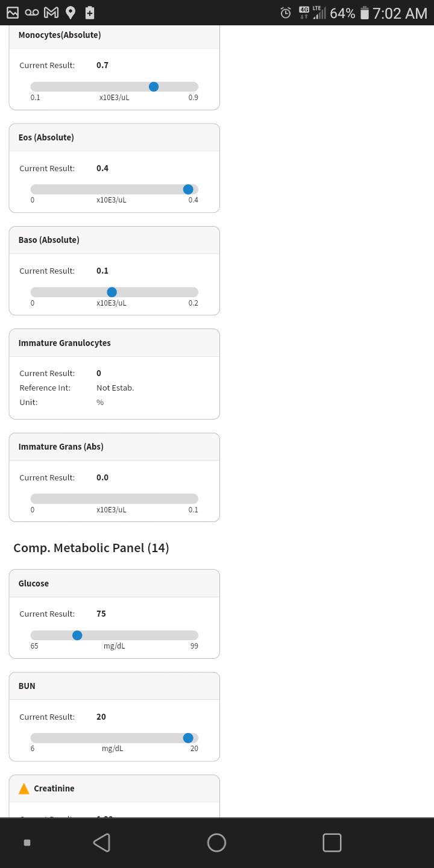The image size is (434, 868).
Task: Tap the Creatinine orange warning triangle icon
Action: 24,788
